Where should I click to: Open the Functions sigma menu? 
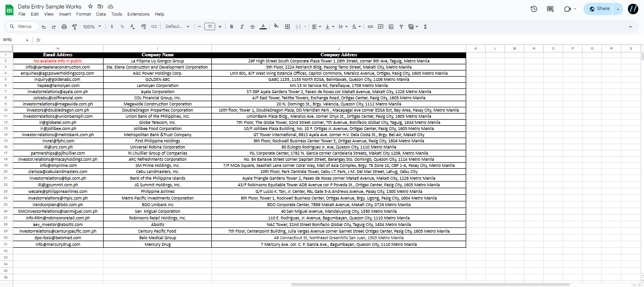[x=425, y=27]
